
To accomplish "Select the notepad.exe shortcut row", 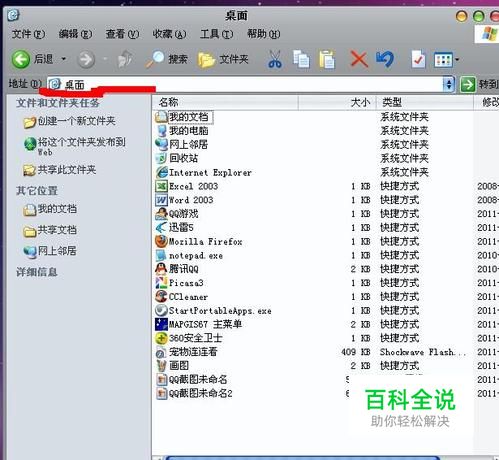I will coord(189,255).
